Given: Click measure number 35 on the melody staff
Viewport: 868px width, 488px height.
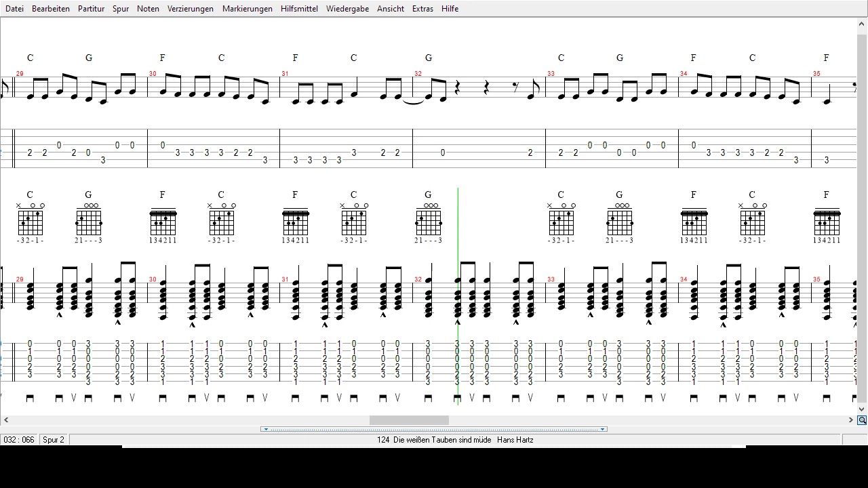Looking at the screenshot, I should pyautogui.click(x=816, y=74).
